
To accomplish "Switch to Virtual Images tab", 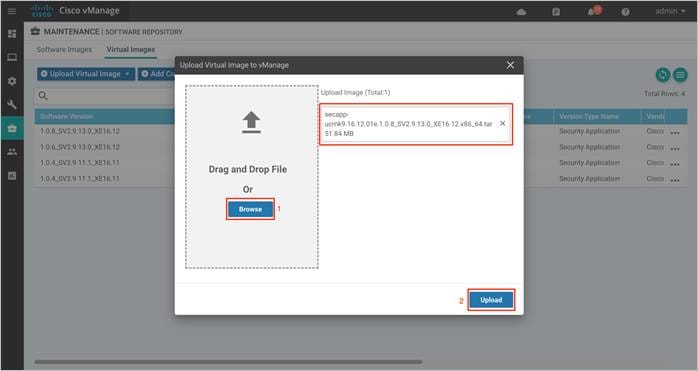I will [130, 49].
